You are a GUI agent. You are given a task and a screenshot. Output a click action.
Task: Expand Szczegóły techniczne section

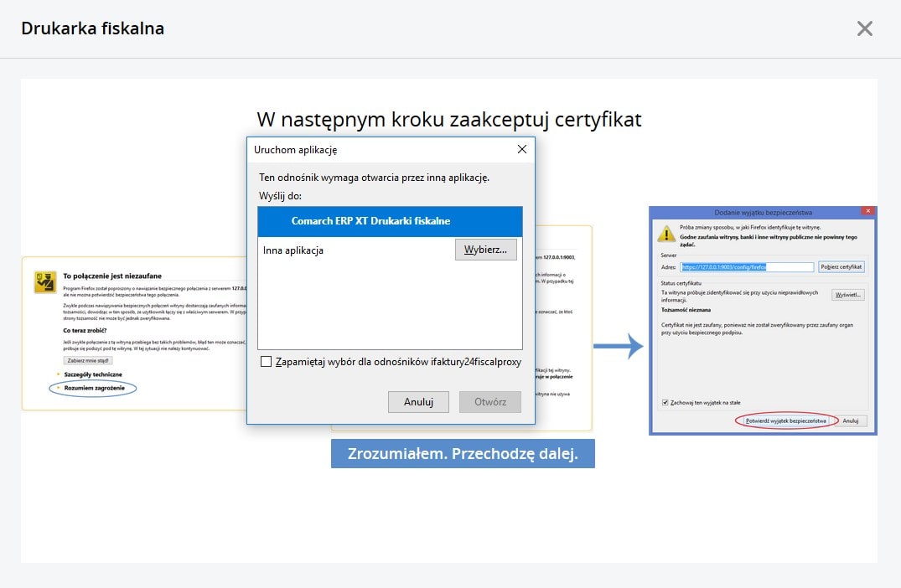(x=93, y=374)
